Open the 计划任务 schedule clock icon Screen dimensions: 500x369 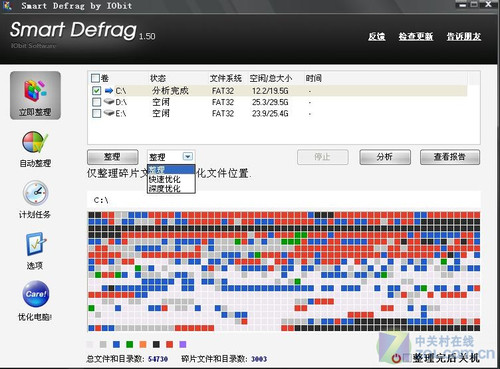(35, 193)
